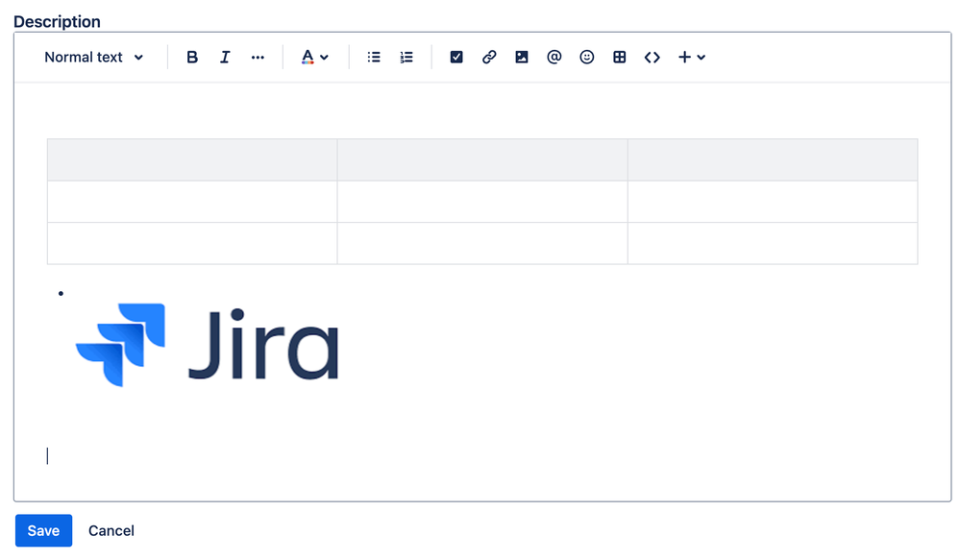Click the middle header cell of table
This screenshot has width=960, height=560.
[x=482, y=159]
